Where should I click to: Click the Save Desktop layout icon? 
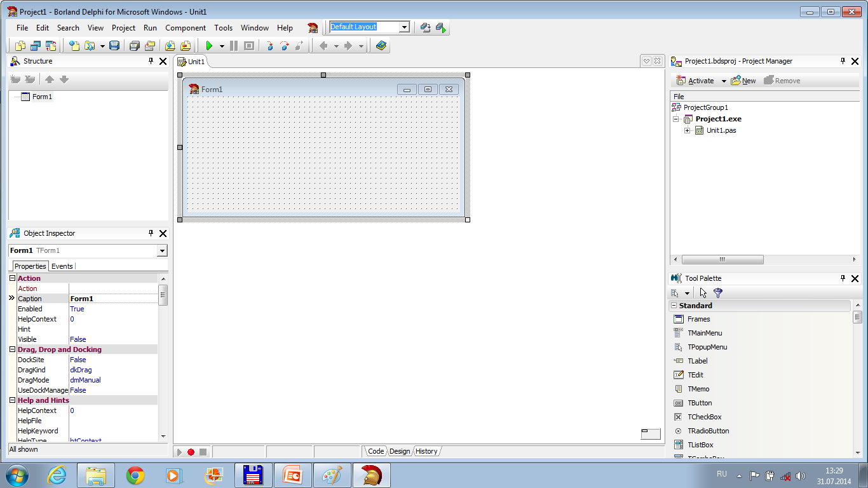click(x=426, y=27)
